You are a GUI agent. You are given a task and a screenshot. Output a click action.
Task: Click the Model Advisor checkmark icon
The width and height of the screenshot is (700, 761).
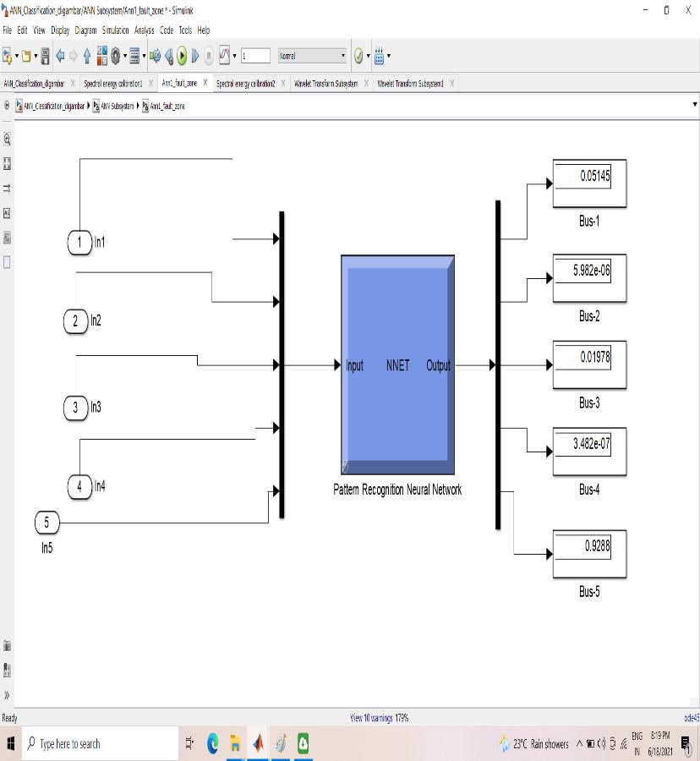pos(358,57)
